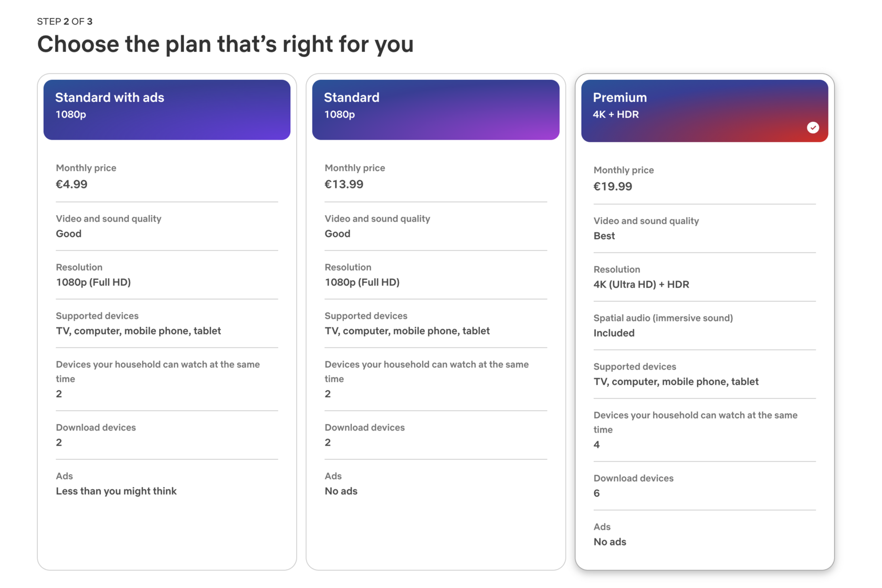Click the 'Choose the plan that's right for you' heading
The height and width of the screenshot is (588, 882).
pyautogui.click(x=225, y=44)
